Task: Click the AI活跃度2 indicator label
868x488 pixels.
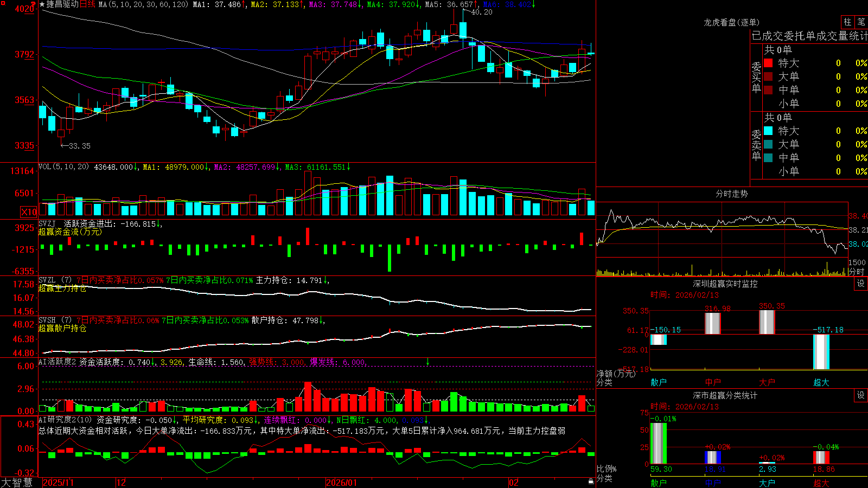Action: coord(58,362)
